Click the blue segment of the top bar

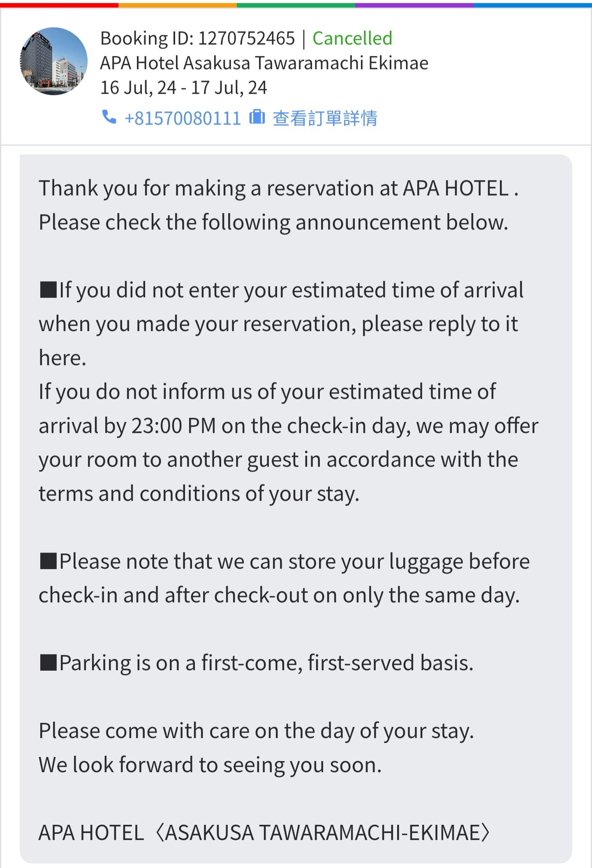pos(533,5)
